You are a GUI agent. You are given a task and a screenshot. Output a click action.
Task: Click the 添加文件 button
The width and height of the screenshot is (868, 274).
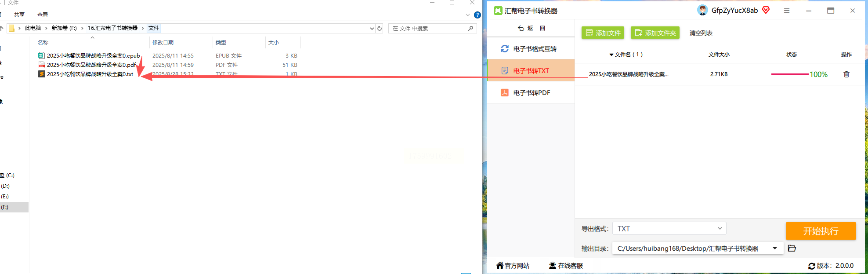603,33
